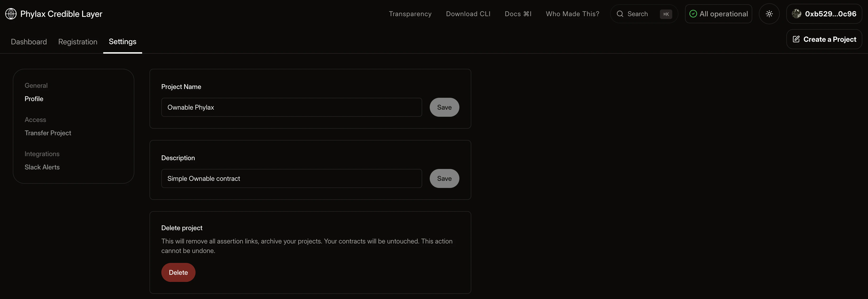Save the Project Name changes
This screenshot has height=299, width=868.
444,107
